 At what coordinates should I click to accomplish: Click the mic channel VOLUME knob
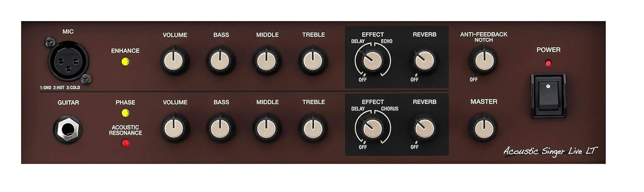click(x=175, y=61)
